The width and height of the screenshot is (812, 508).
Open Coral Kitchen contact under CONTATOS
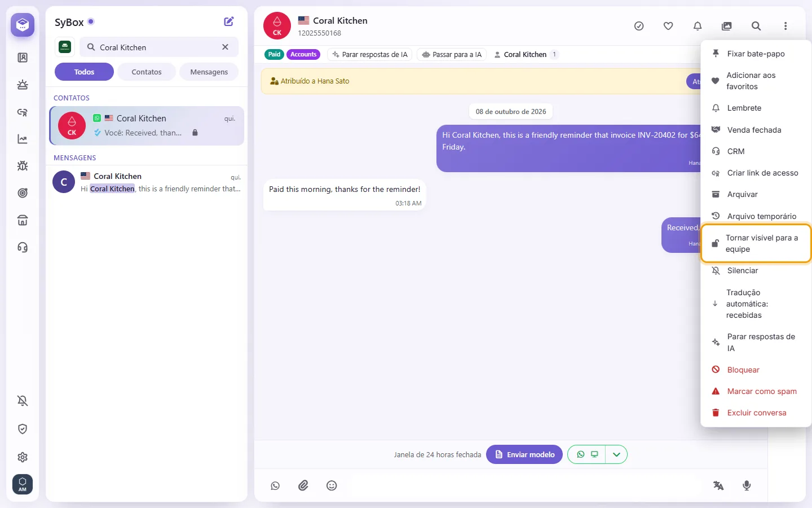[x=147, y=126]
